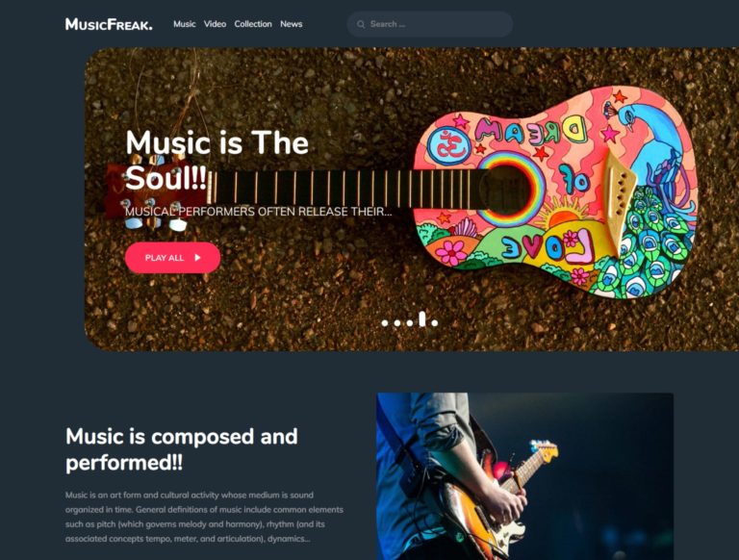Click the 'Music is composed and performed!!' heading

(x=182, y=449)
